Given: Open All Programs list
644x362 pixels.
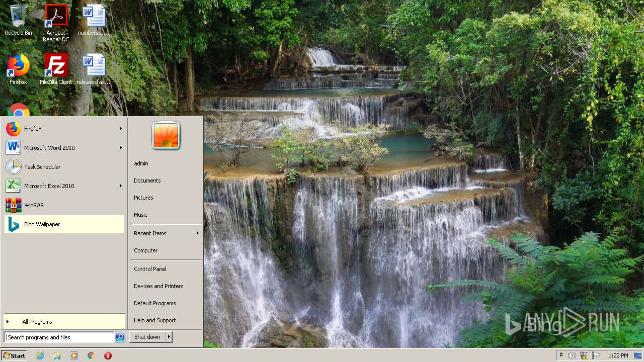Looking at the screenshot, I should 64,322.
